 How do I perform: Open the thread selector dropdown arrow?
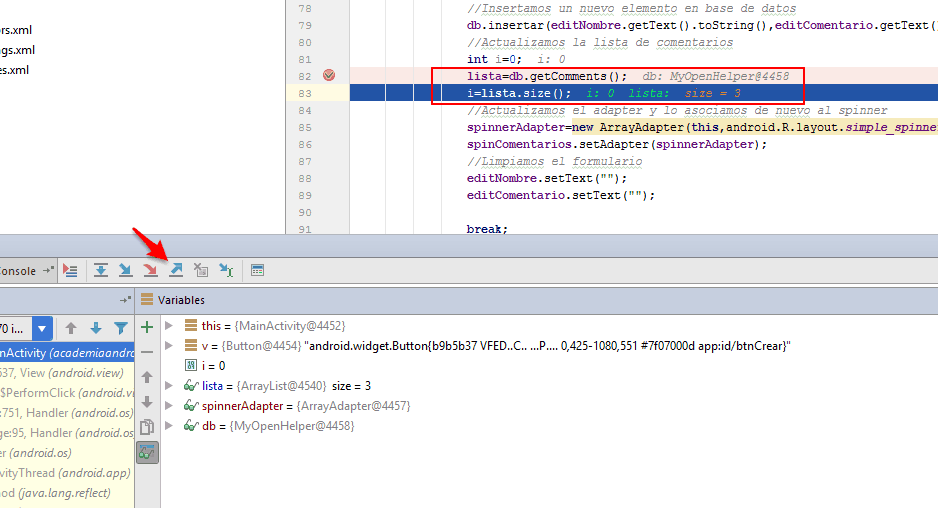(42, 328)
